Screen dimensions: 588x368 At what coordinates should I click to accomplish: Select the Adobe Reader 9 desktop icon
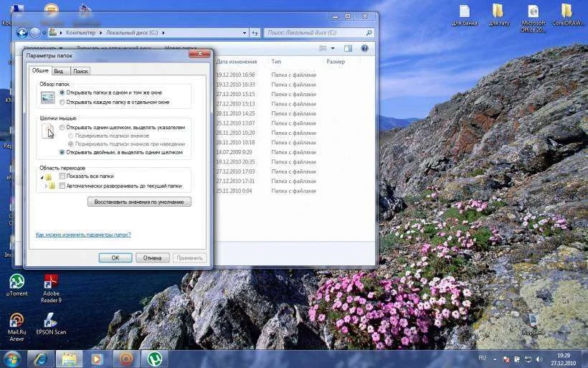tap(51, 288)
